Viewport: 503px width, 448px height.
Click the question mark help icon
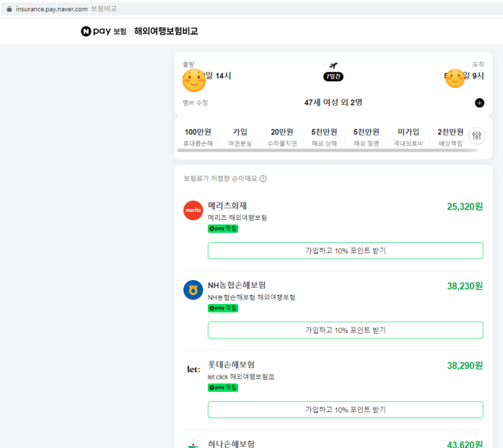tap(263, 179)
